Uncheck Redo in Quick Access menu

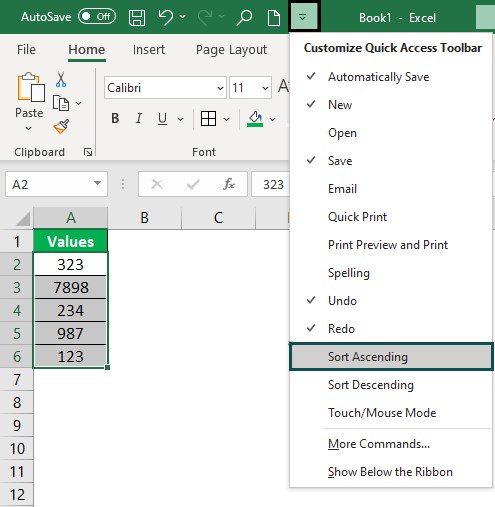pos(391,329)
